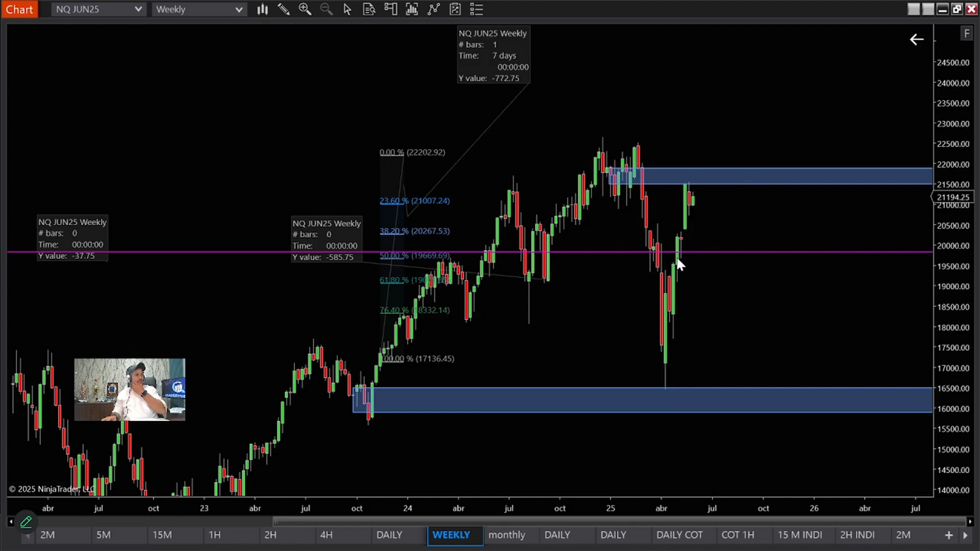Click the back arrow on chart
The height and width of the screenshot is (551, 980).
[x=916, y=39]
